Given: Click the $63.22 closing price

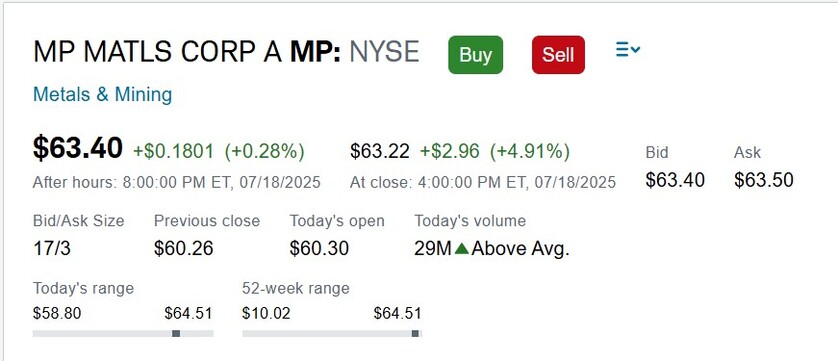Looking at the screenshot, I should pos(379,151).
